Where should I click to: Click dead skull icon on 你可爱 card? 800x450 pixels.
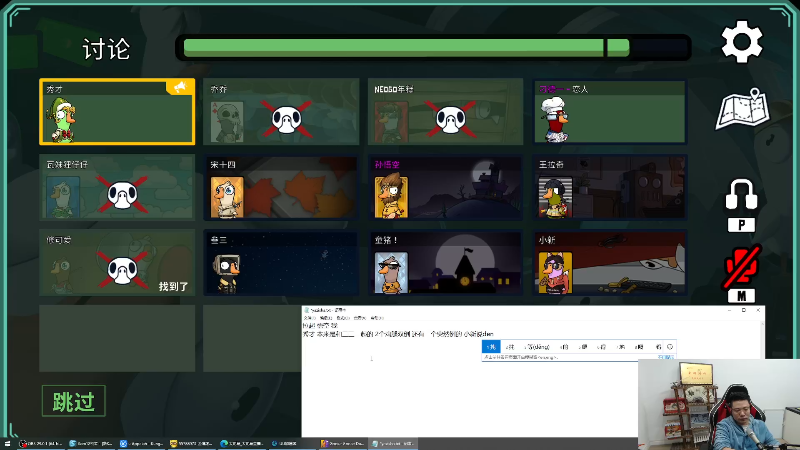pos(122,270)
